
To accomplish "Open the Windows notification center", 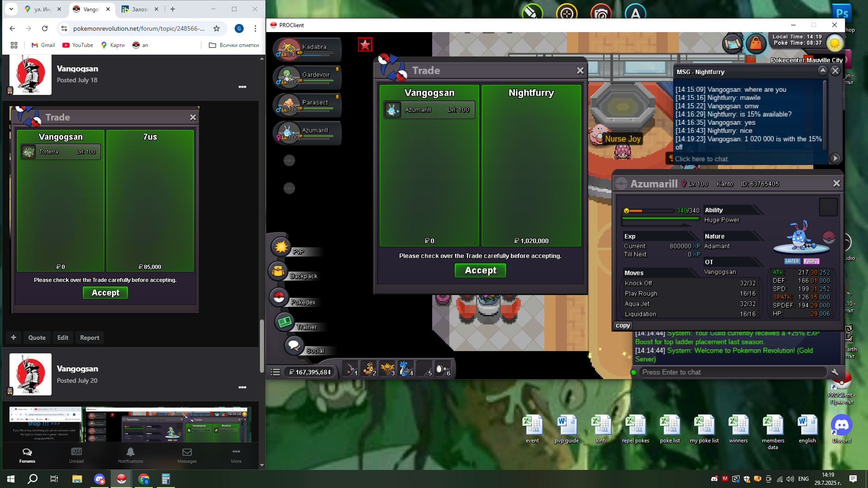I will click(x=853, y=479).
